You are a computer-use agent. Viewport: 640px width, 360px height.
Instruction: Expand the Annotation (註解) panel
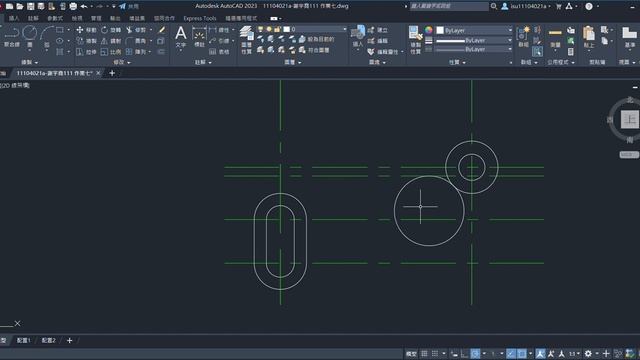203,62
